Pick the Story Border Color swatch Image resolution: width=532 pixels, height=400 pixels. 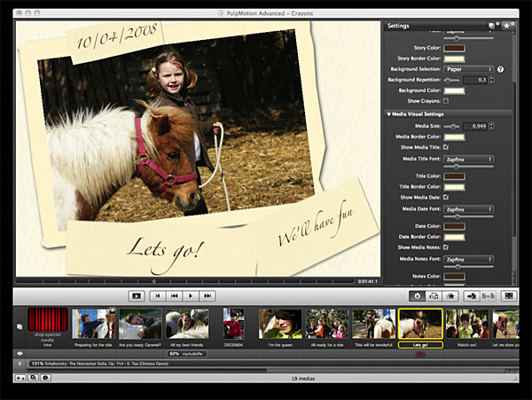[454, 59]
